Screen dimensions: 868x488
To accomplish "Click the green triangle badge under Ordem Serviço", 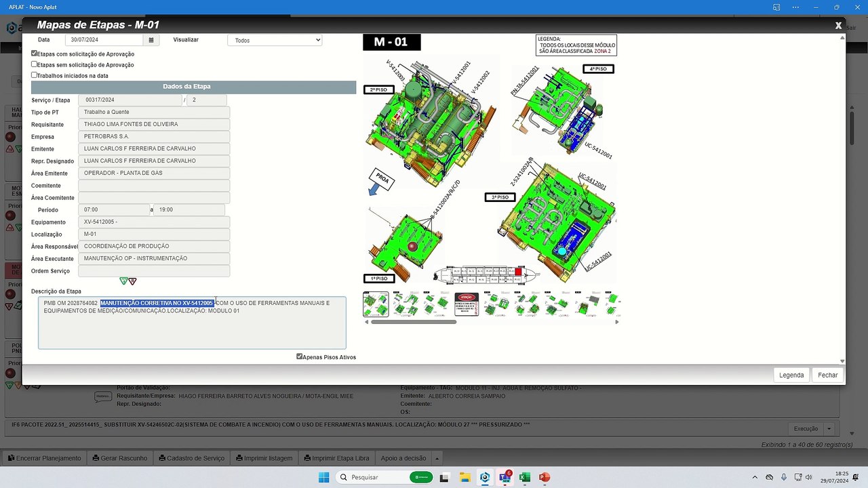I will click(x=123, y=281).
